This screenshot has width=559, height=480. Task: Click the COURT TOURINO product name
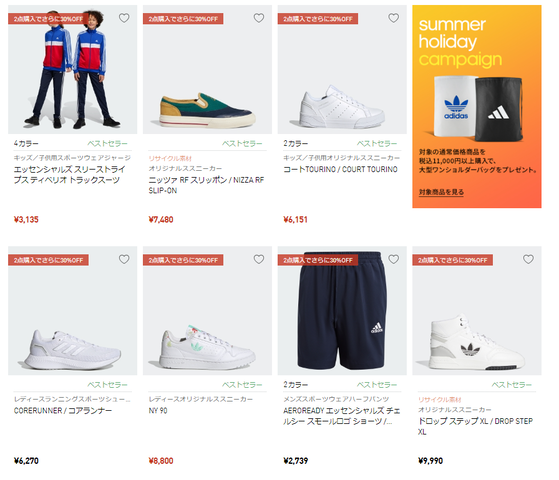(x=340, y=169)
